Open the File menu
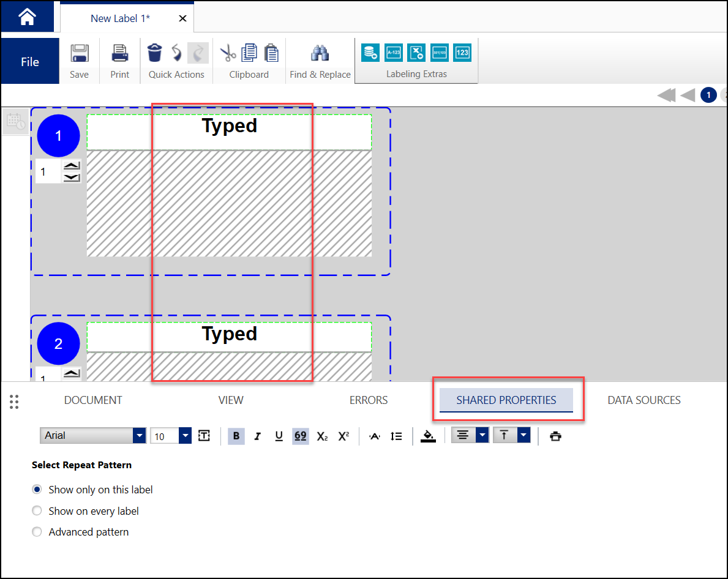 30,62
